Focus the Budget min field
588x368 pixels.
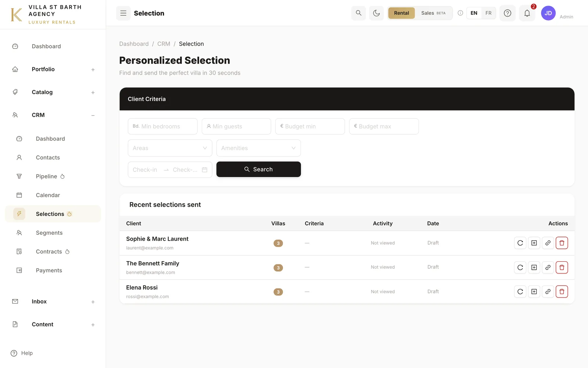point(310,126)
